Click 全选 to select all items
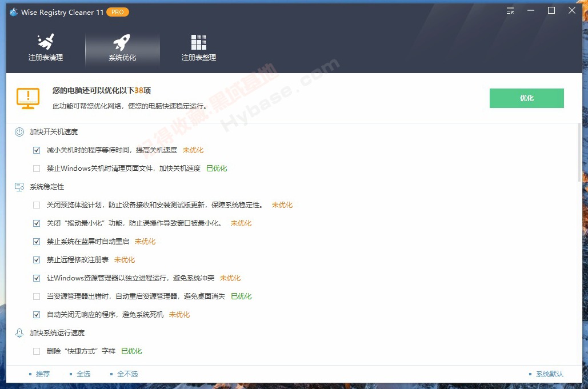 [83, 374]
